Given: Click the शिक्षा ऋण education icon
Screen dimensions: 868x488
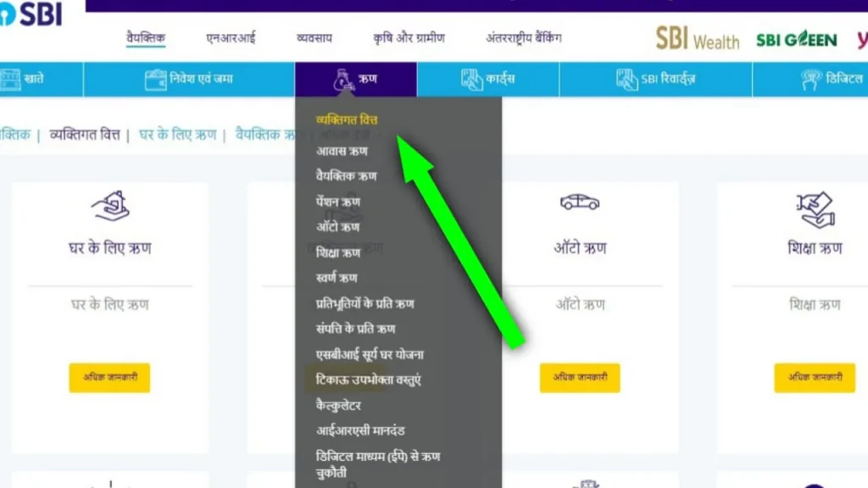Looking at the screenshot, I should (815, 210).
